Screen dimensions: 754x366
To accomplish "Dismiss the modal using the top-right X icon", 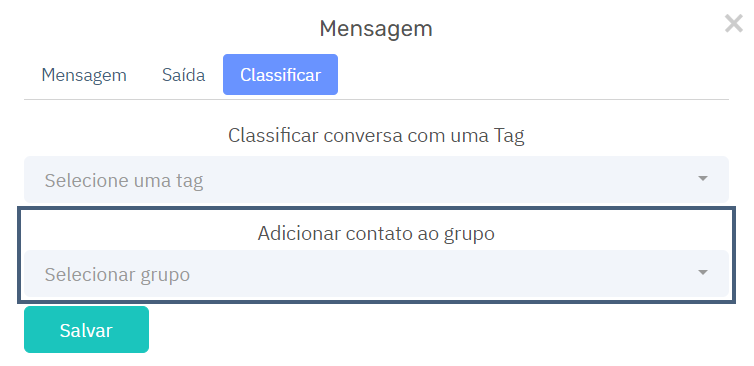I will pos(734,24).
